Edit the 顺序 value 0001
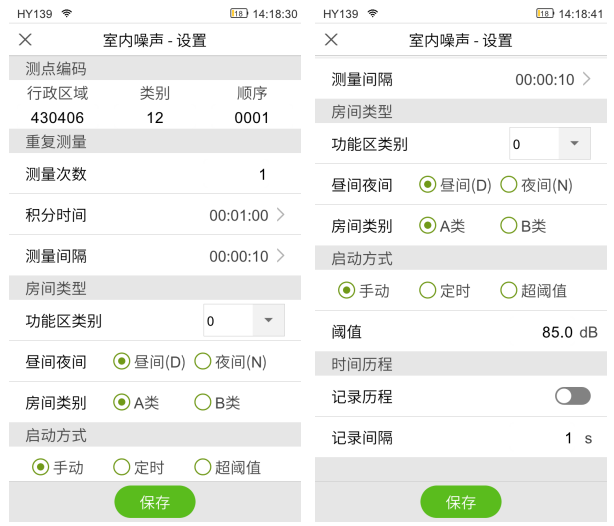 coord(252,117)
